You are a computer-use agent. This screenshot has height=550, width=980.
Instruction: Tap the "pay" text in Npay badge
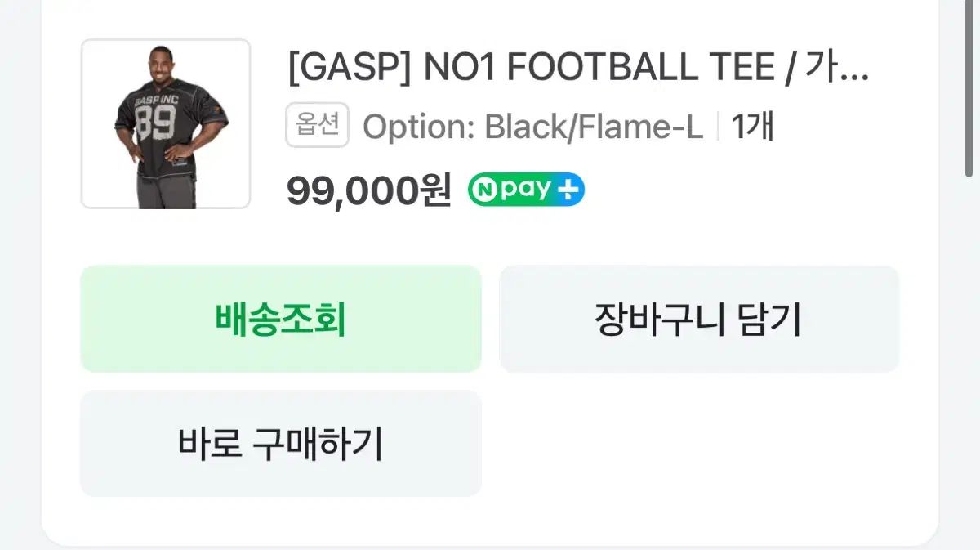(x=524, y=190)
